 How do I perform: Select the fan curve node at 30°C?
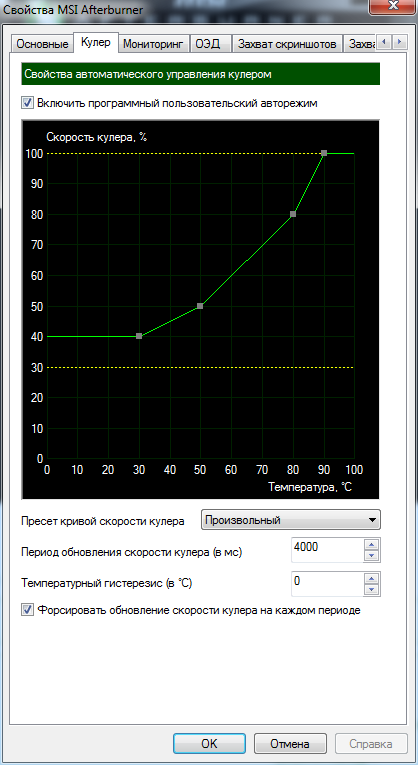pos(139,336)
